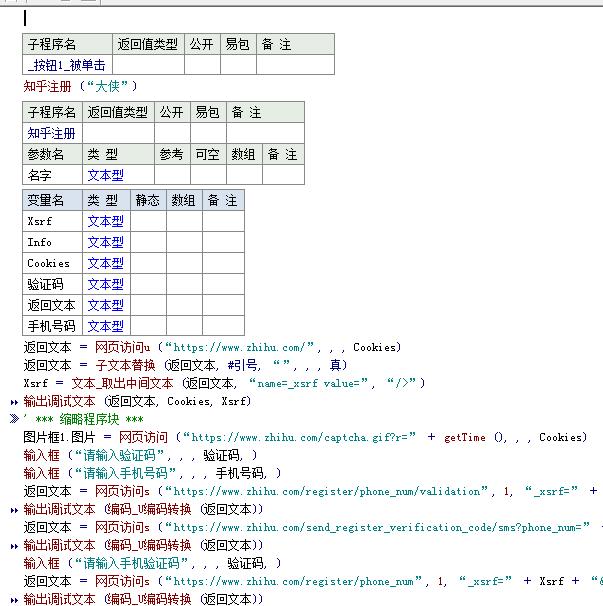Toggle 数组 cell of 名字 parameter

[244, 175]
